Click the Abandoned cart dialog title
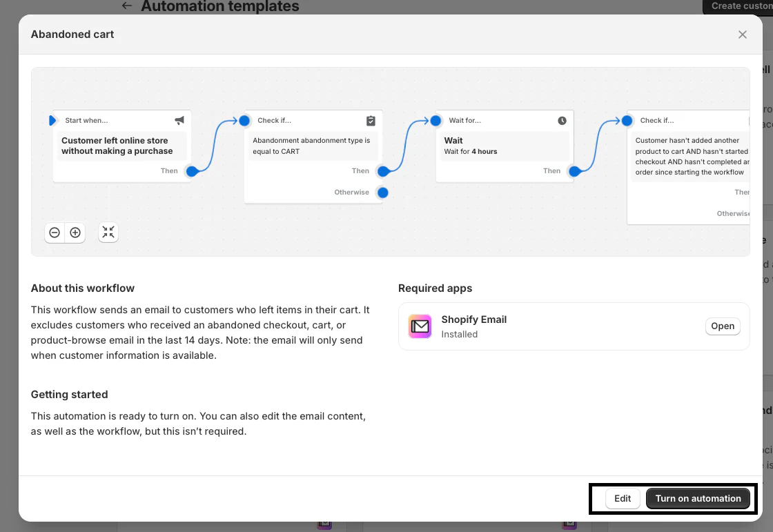This screenshot has height=532, width=773. tap(72, 35)
